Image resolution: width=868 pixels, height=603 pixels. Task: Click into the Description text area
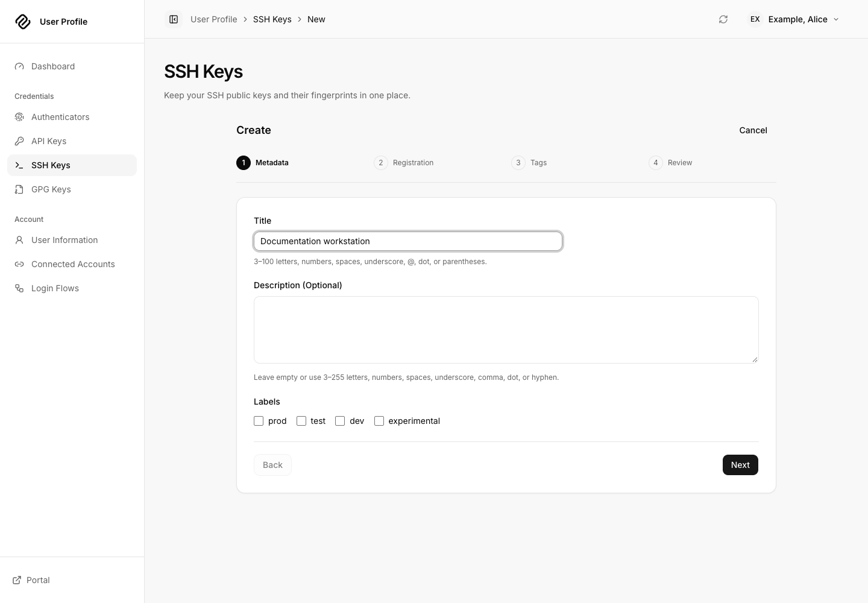pos(506,330)
